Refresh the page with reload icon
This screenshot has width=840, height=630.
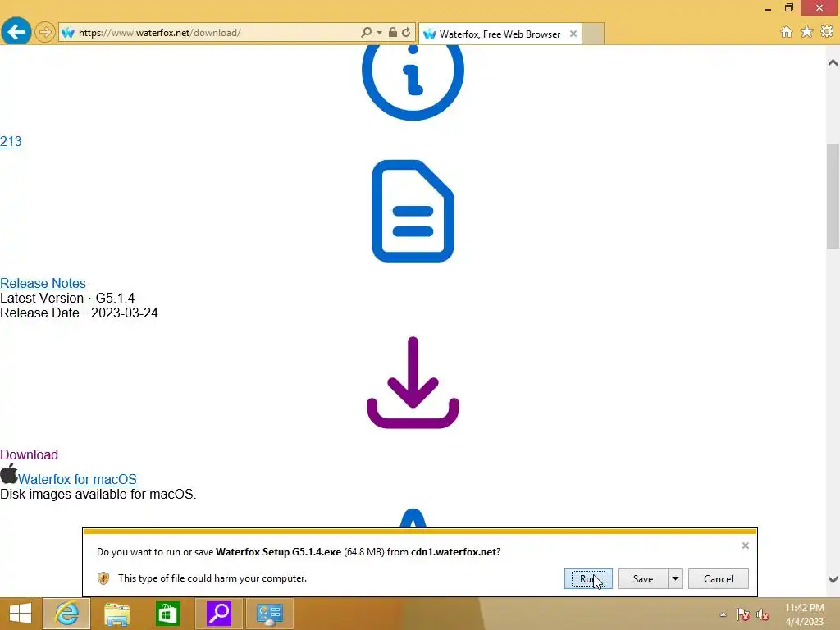click(x=406, y=32)
